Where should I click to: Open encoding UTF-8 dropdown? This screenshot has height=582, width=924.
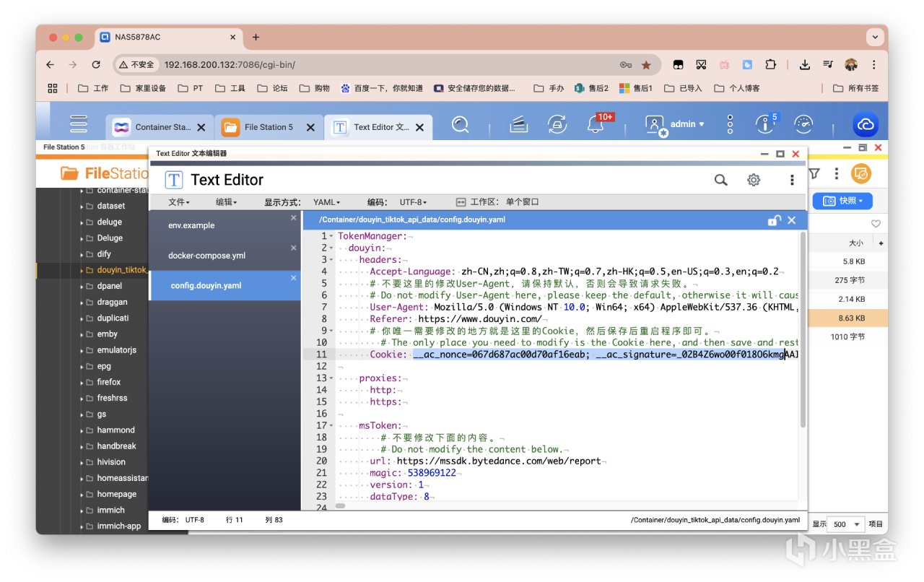pos(413,202)
